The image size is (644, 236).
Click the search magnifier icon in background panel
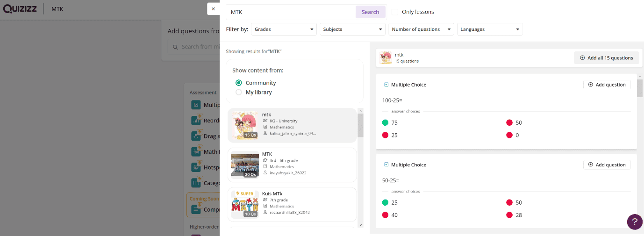175,47
